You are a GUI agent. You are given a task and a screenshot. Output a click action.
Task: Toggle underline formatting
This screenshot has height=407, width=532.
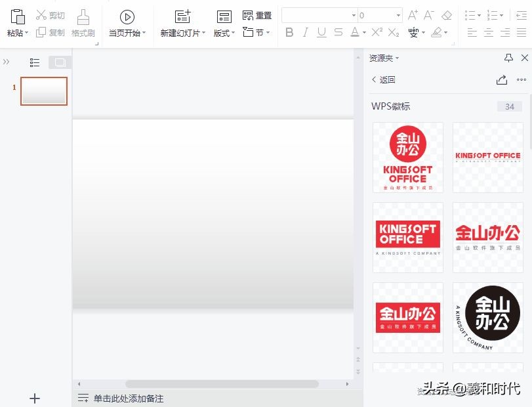(321, 32)
